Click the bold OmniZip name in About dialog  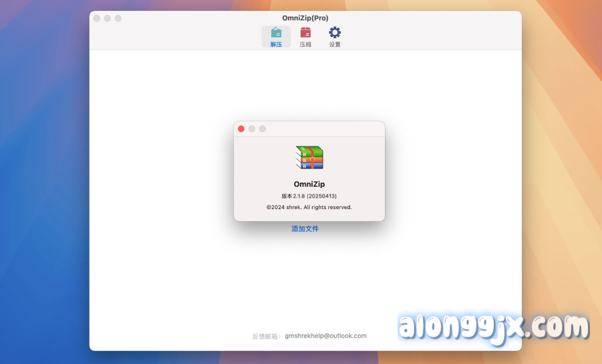309,184
